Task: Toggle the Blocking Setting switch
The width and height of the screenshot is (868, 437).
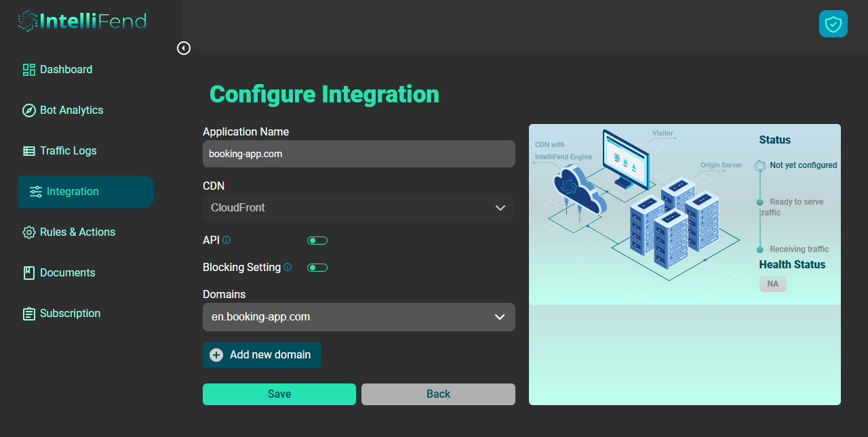Action: click(x=317, y=268)
